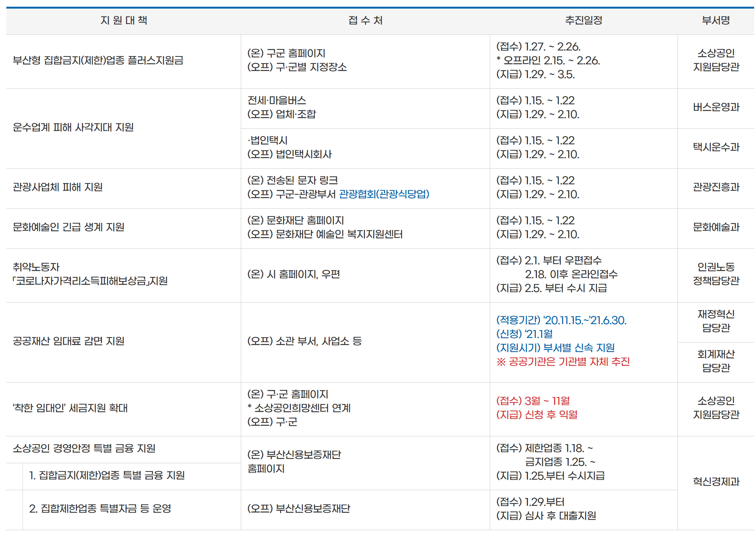Click the 접수처 column header

point(365,21)
